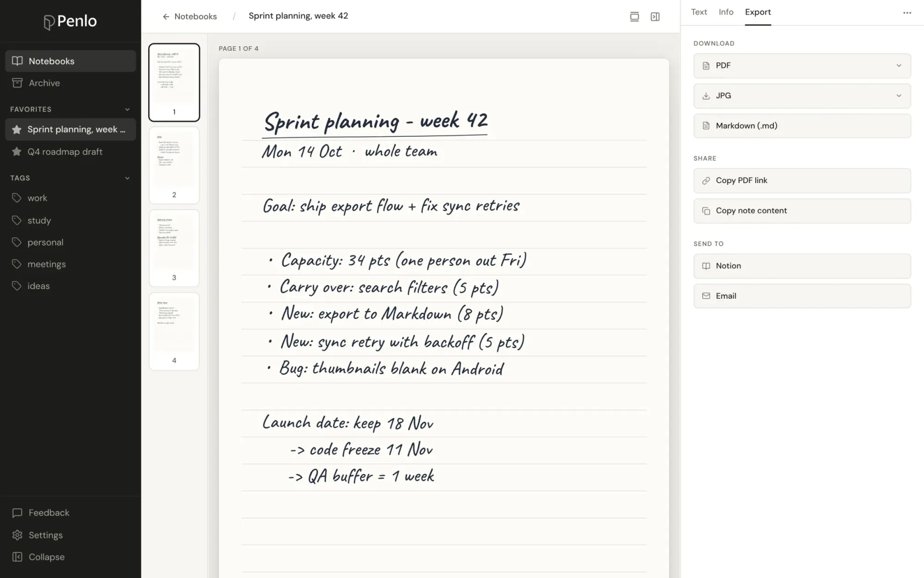Send note via Email
Screen dimensions: 924x578
[802, 296]
